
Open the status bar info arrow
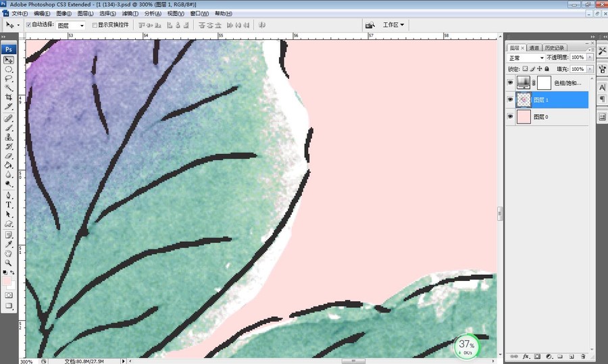coord(124,361)
